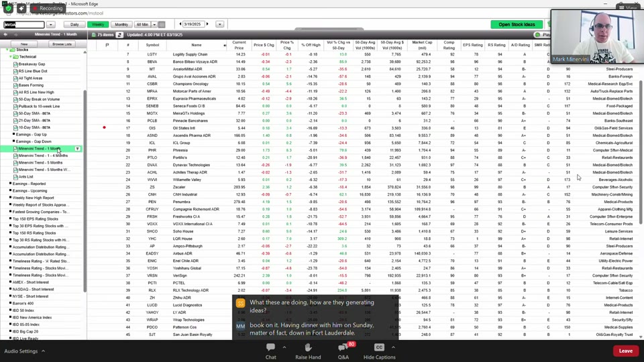Image resolution: width=644 pixels, height=362 pixels.
Task: Open the Zoom Chat panel
Action: [x=270, y=351]
